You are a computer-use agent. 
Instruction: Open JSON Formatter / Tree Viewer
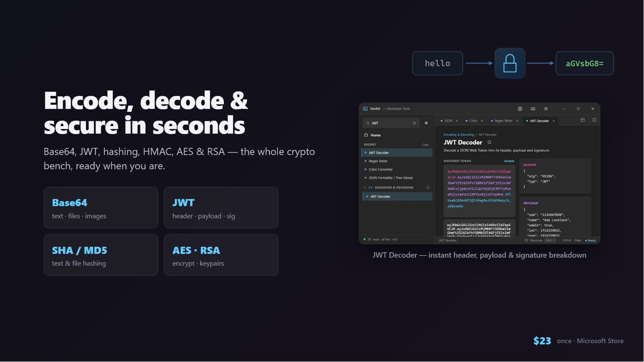[x=397, y=178]
